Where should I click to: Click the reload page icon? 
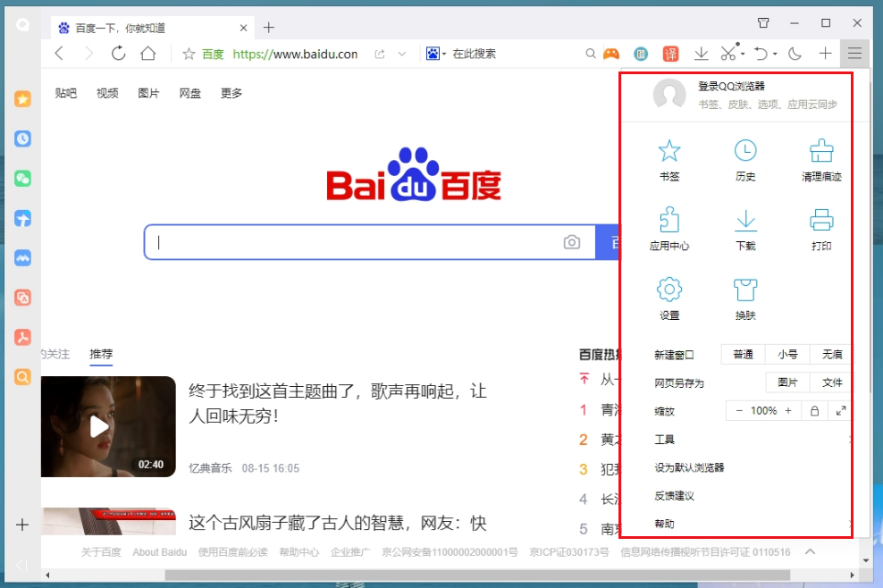(x=118, y=54)
